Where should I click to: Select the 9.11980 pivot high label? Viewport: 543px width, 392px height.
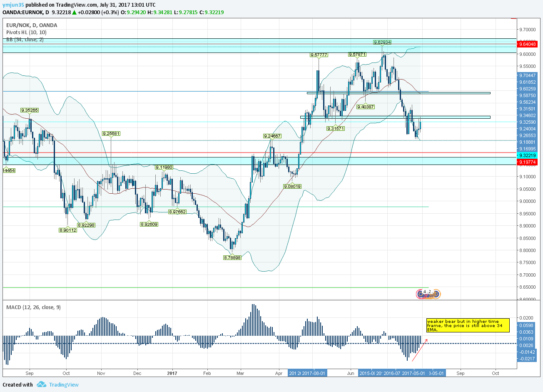pyautogui.click(x=164, y=167)
